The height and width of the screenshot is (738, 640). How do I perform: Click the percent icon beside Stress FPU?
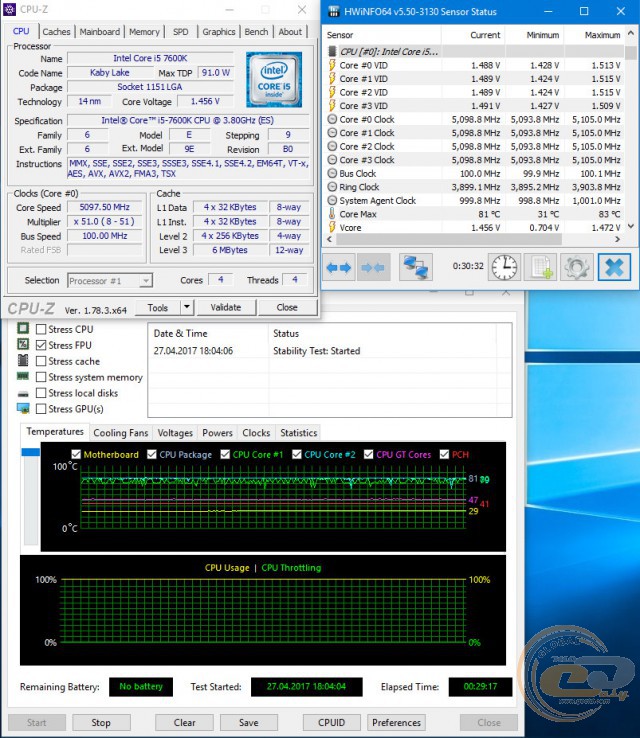point(23,344)
